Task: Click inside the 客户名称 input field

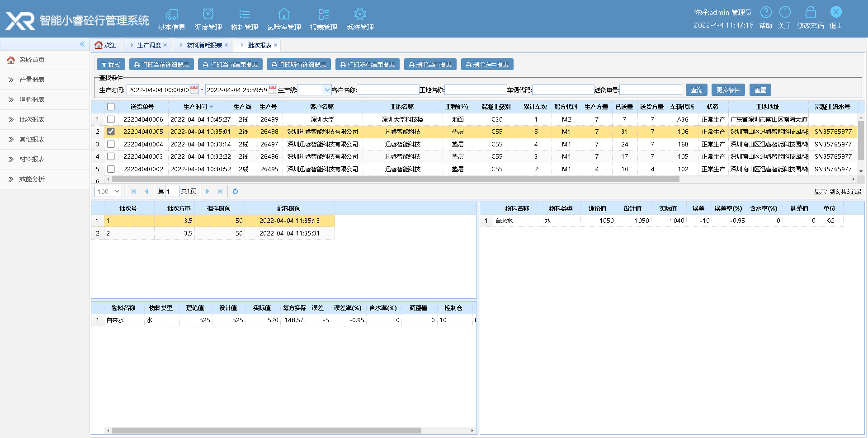Action: [x=388, y=90]
